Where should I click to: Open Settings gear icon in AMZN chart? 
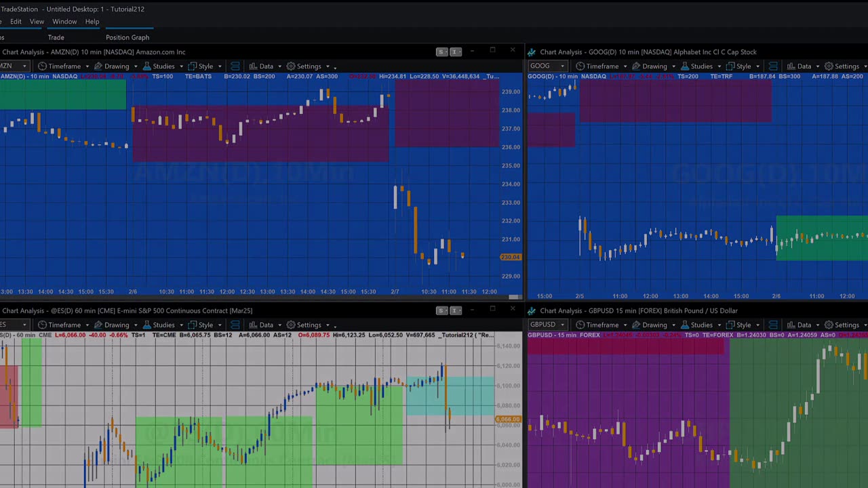click(x=291, y=66)
